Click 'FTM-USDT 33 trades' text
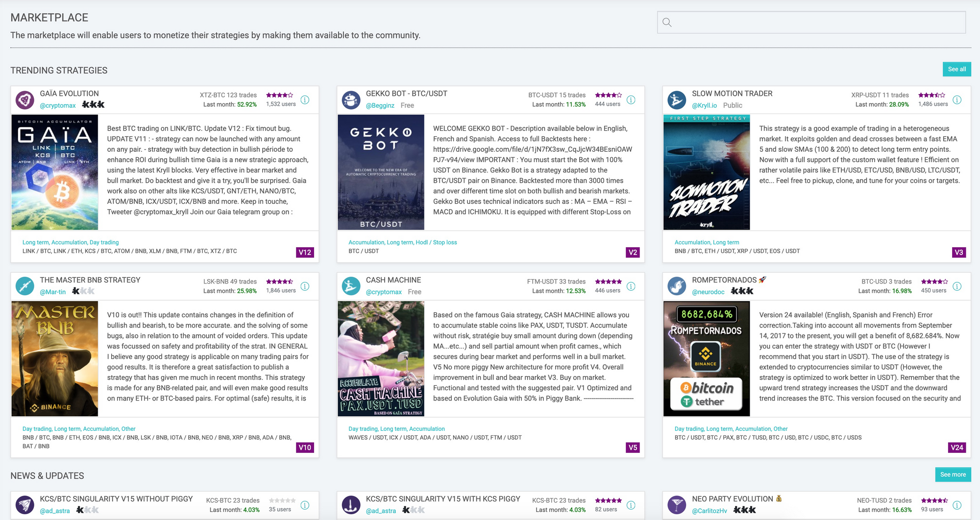Screen dimensions: 980x520 [x=556, y=282]
